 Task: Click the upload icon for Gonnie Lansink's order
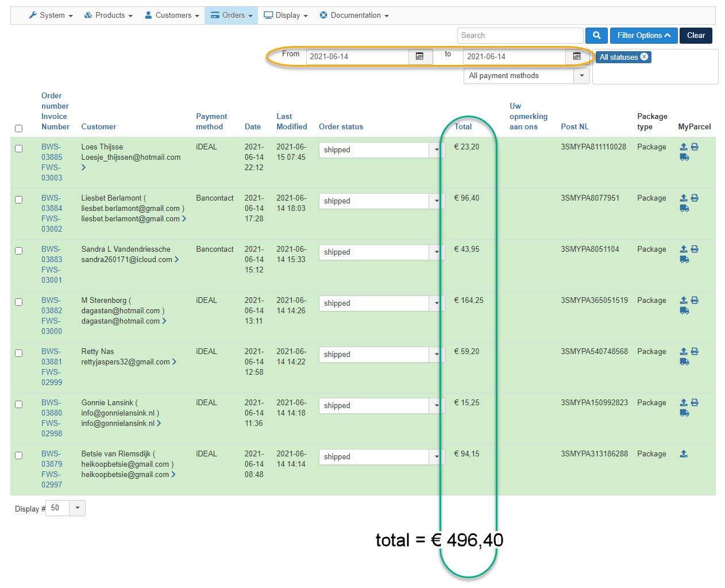point(684,402)
